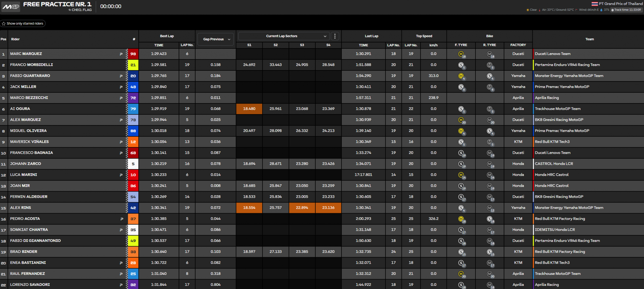This screenshot has height=289, width=644.
Task: Click Bagnaia's medium rear tyre icon
Action: tap(489, 153)
